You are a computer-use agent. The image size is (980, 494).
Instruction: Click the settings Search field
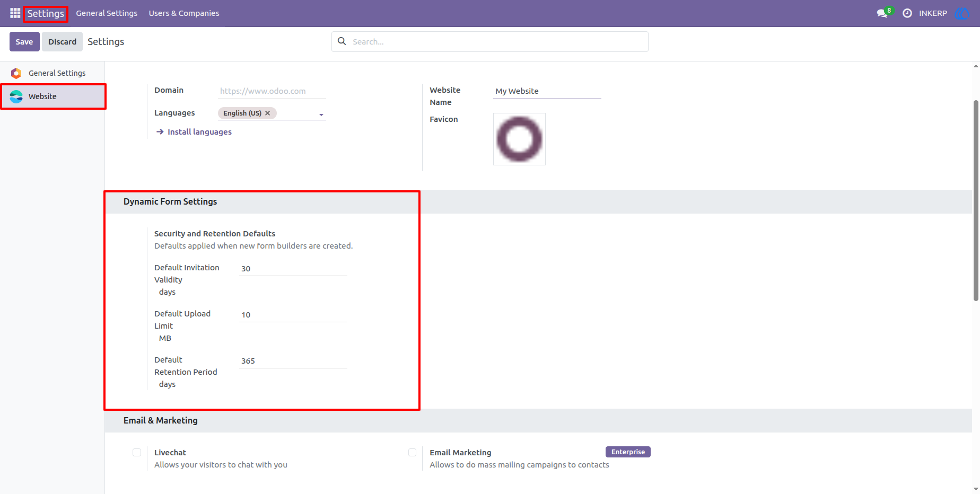tap(490, 41)
